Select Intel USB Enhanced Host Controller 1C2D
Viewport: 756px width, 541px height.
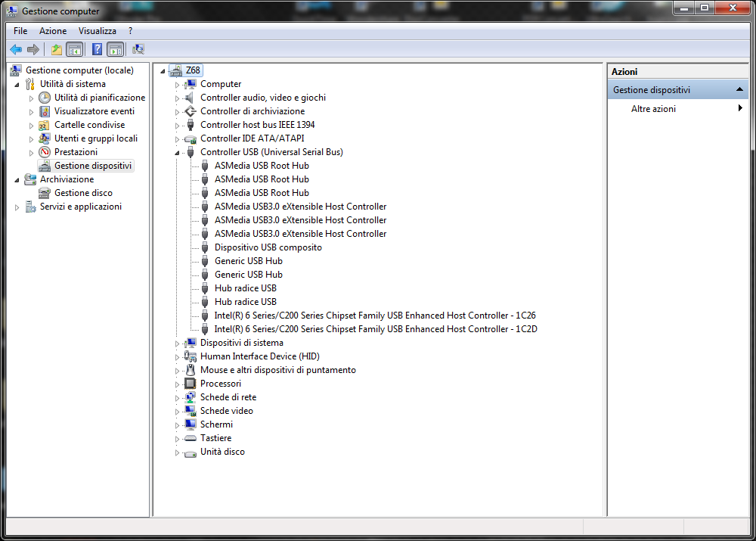tap(376, 329)
